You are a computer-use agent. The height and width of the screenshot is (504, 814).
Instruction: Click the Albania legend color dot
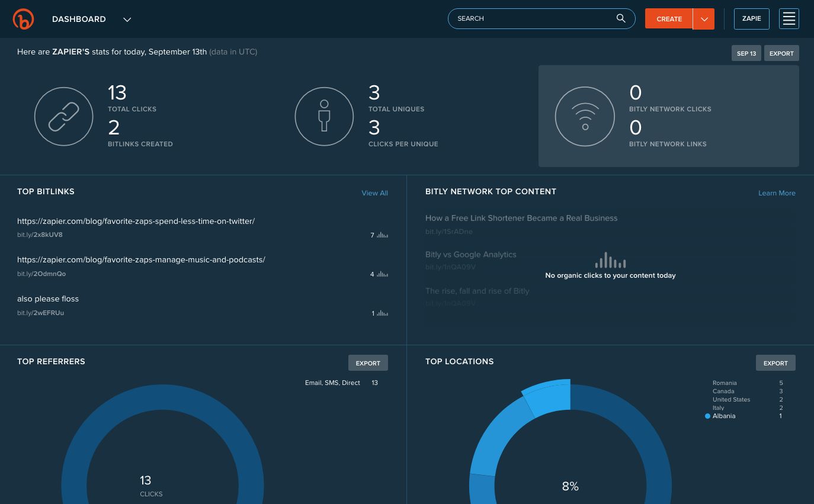tap(707, 416)
